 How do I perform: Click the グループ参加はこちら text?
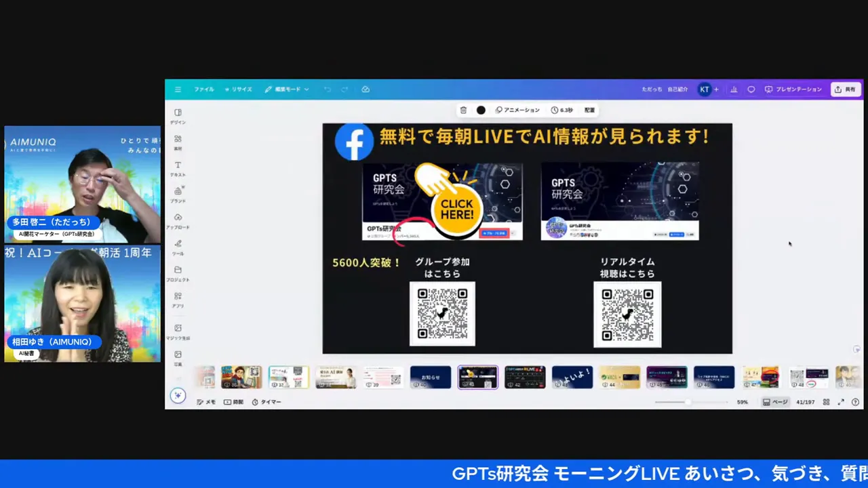coord(442,268)
